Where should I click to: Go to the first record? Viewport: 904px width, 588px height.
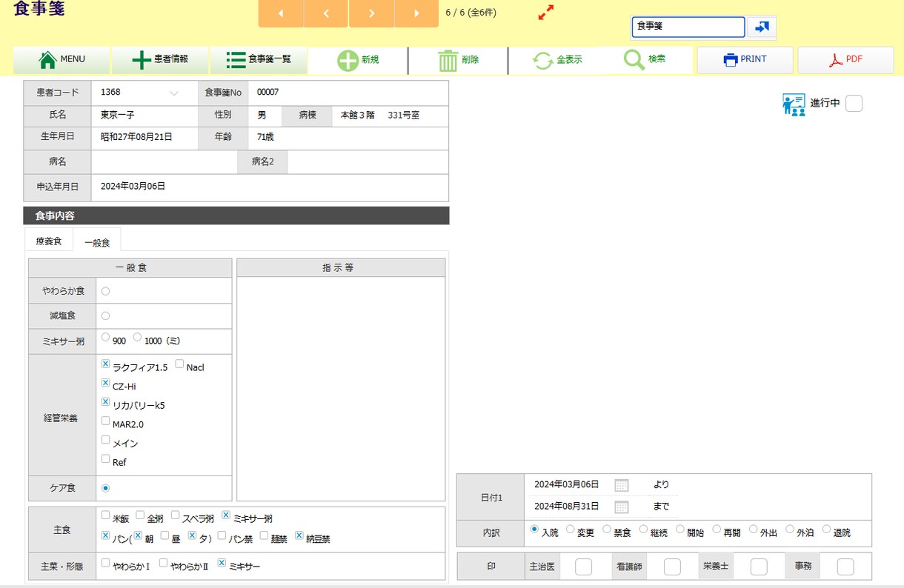[281, 13]
